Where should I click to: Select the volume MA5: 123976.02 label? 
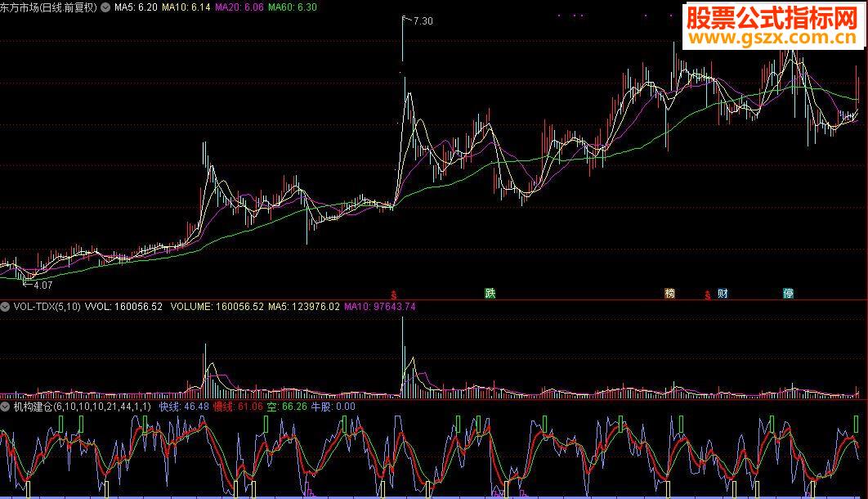[x=304, y=306]
